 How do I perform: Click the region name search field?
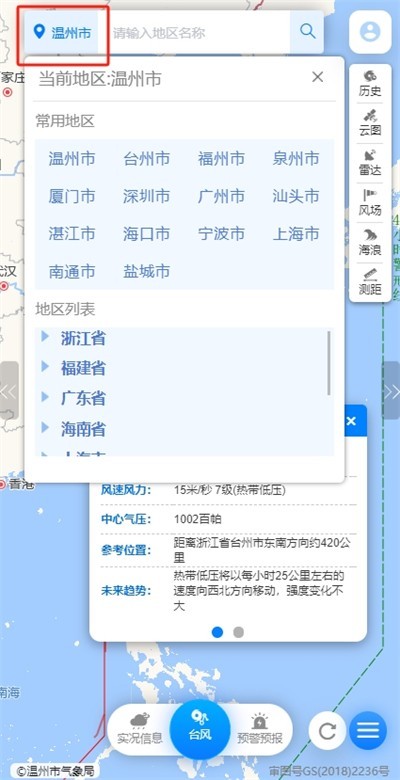click(x=198, y=33)
